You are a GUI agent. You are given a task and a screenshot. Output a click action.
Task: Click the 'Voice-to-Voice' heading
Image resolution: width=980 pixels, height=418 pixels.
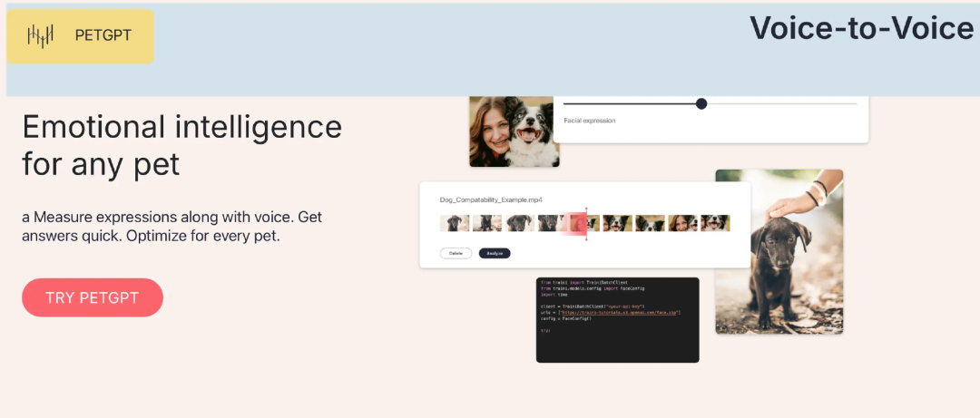pos(862,28)
